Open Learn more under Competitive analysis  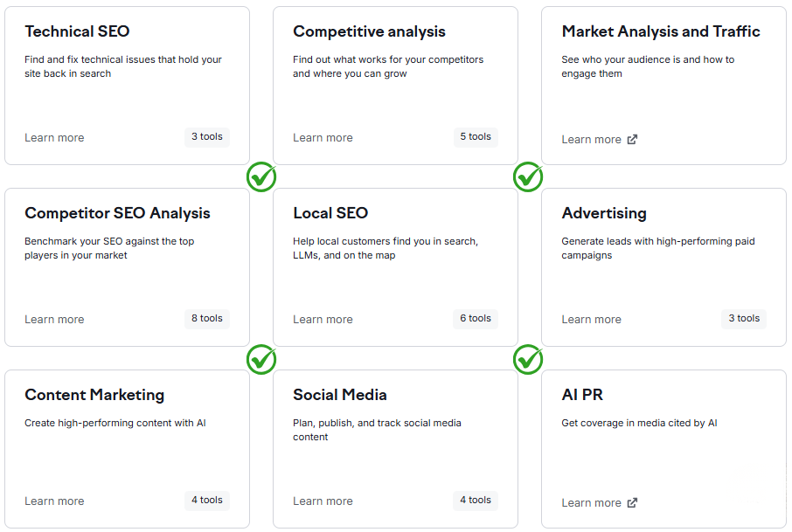[x=323, y=137]
